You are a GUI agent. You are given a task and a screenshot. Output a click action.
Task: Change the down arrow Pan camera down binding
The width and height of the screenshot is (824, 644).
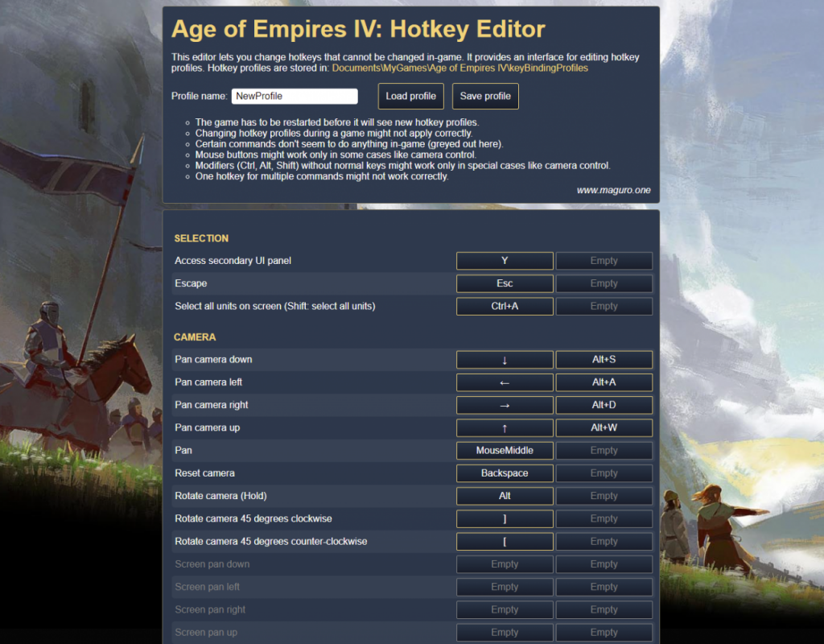(x=505, y=360)
